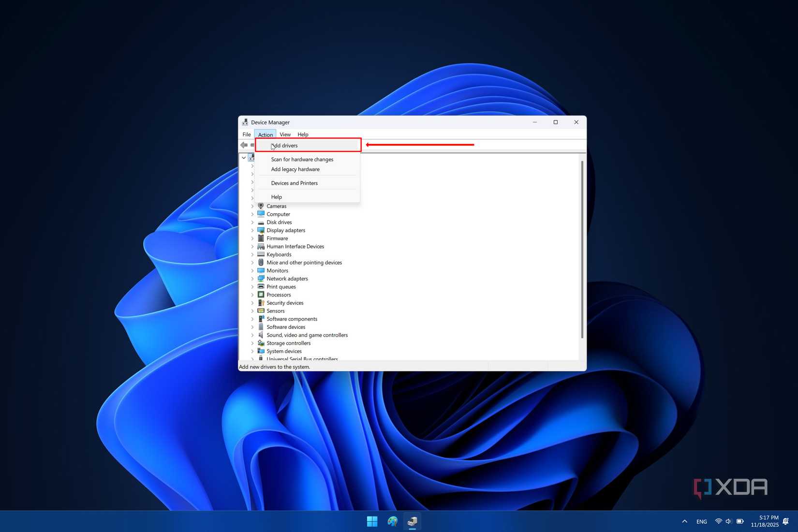Click the Storage controllers icon
This screenshot has width=798, height=532.
click(261, 343)
